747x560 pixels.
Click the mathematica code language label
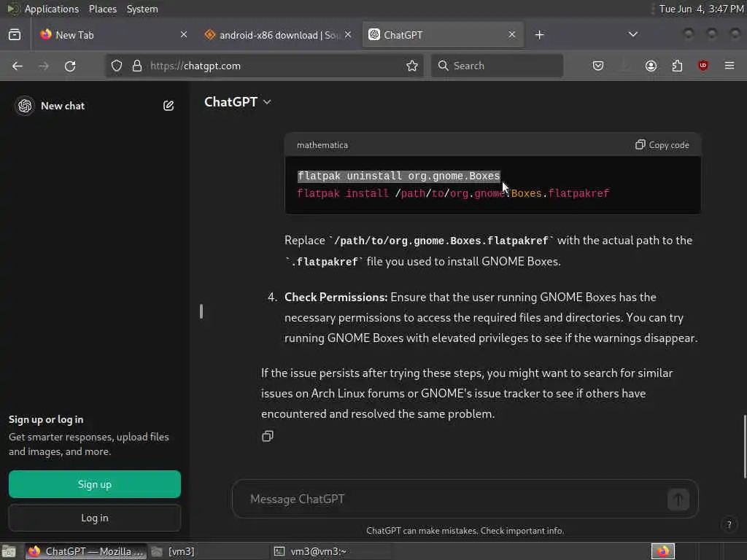(322, 145)
